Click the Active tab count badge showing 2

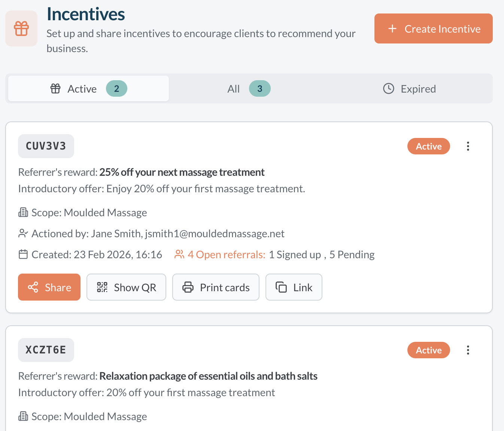click(116, 88)
